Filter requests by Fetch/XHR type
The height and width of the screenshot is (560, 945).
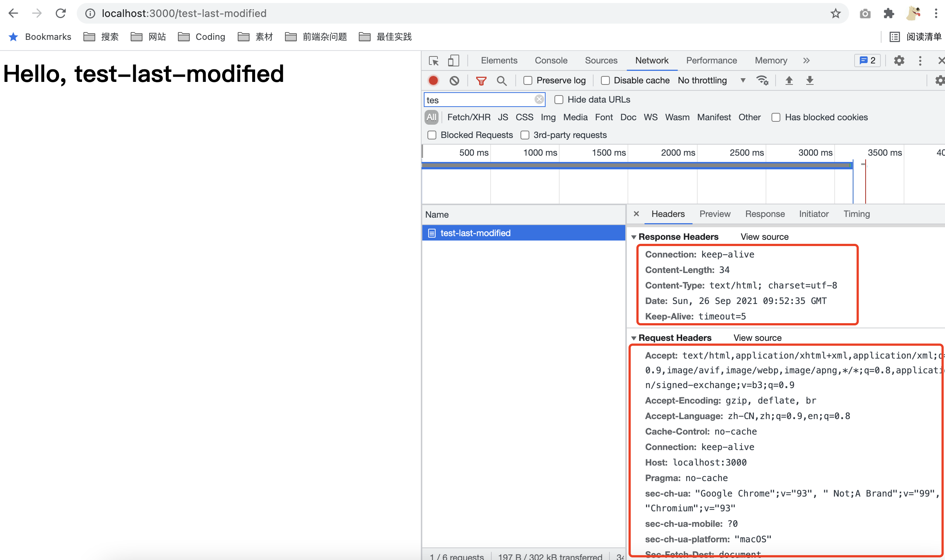point(468,117)
